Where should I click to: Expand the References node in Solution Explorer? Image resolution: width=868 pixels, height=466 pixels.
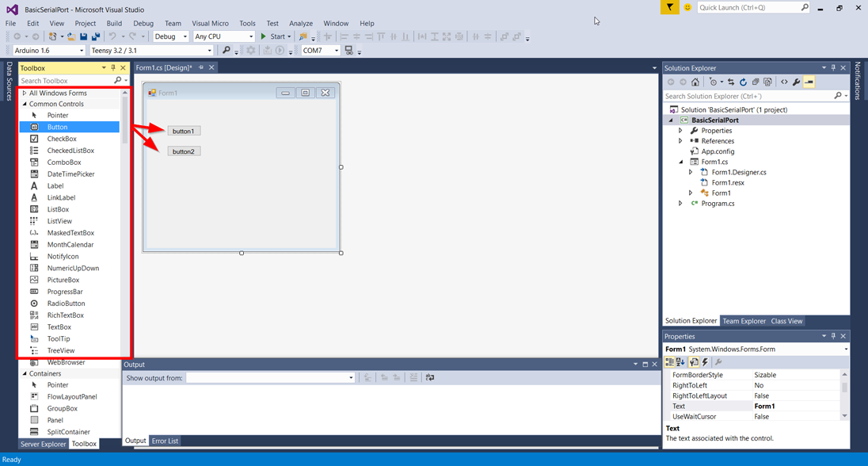[x=680, y=141]
